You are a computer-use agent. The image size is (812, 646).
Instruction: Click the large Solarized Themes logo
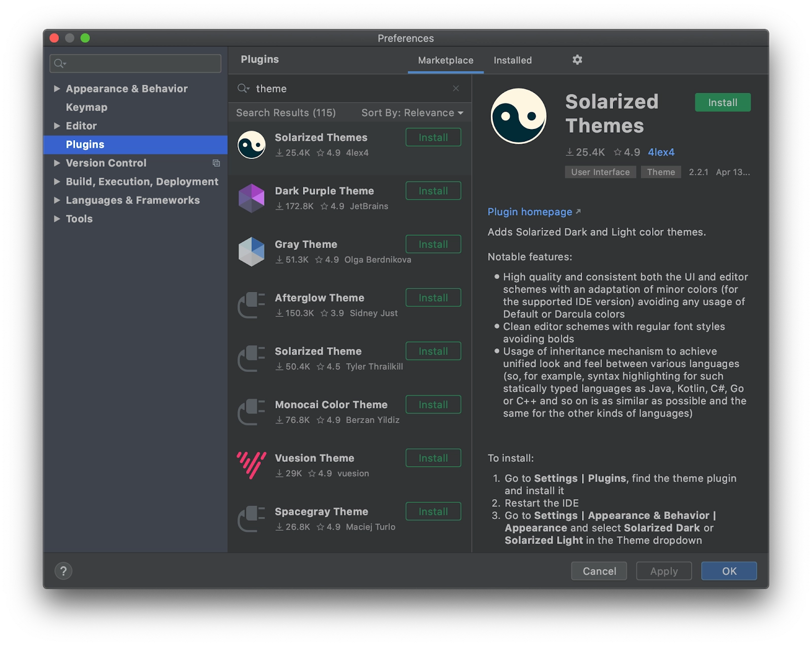coord(519,116)
